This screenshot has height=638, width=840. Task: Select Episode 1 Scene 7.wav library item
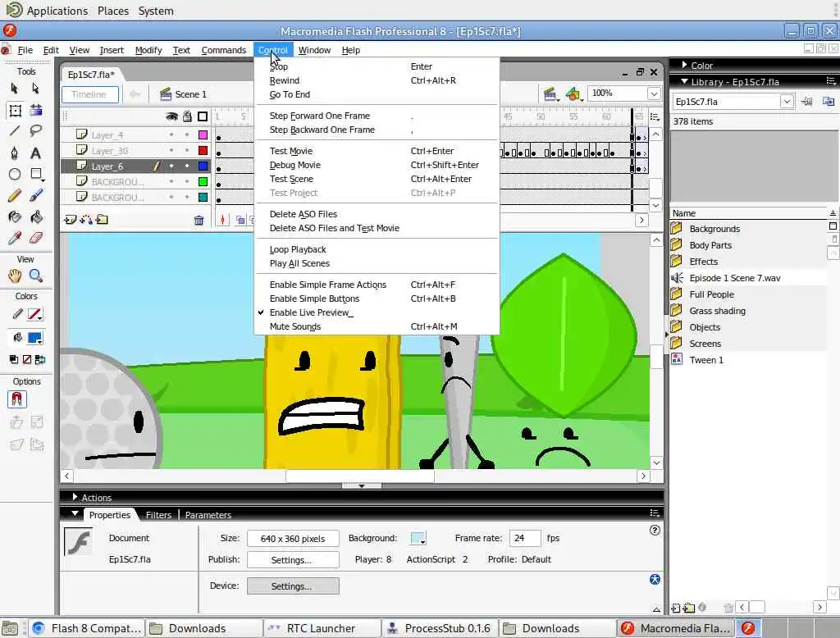tap(734, 278)
